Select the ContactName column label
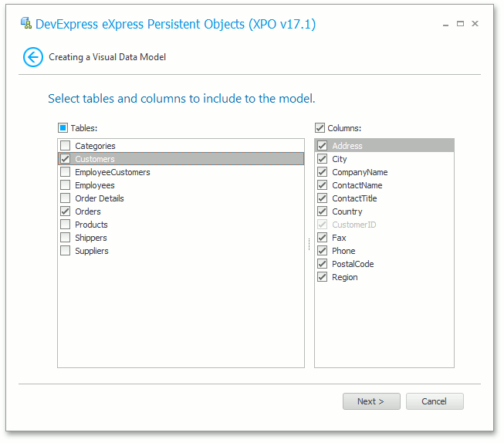Screen dimensions: 504x443 coord(357,185)
